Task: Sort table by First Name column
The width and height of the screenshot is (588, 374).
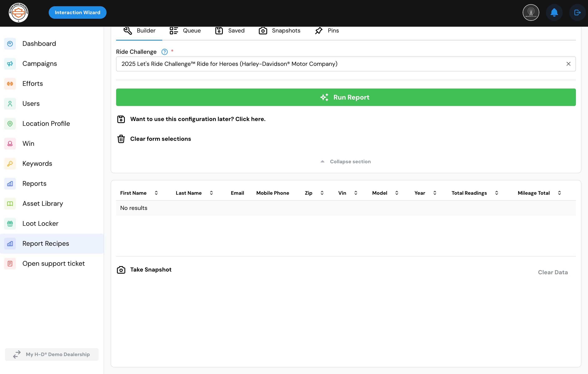Action: [156, 193]
